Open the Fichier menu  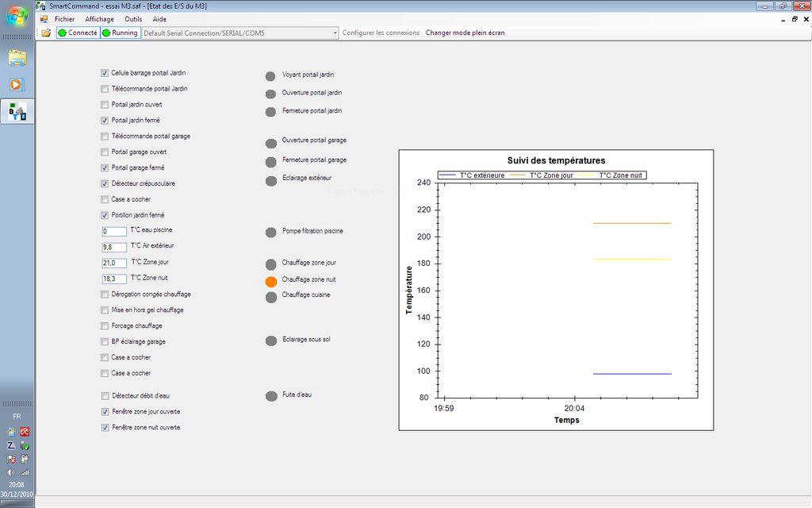(x=64, y=19)
